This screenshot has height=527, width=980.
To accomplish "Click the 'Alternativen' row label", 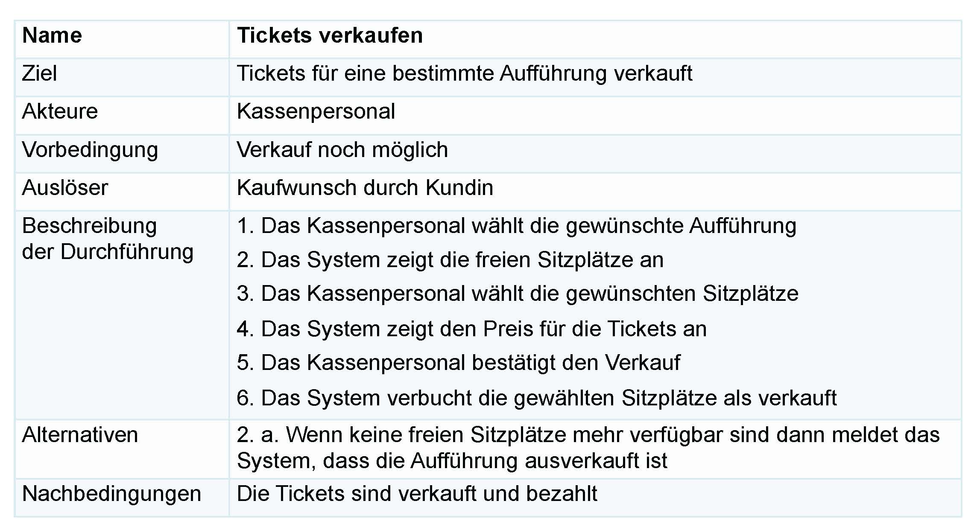I will [80, 435].
